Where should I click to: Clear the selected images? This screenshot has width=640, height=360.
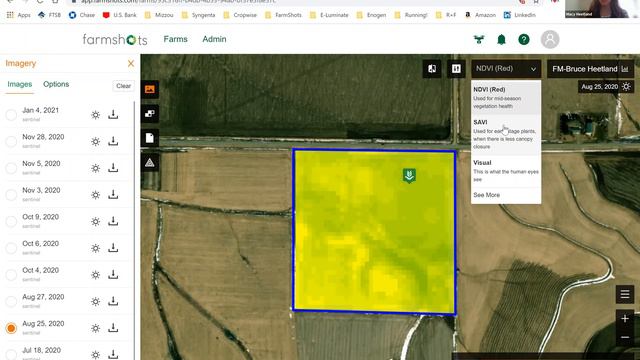click(x=123, y=86)
